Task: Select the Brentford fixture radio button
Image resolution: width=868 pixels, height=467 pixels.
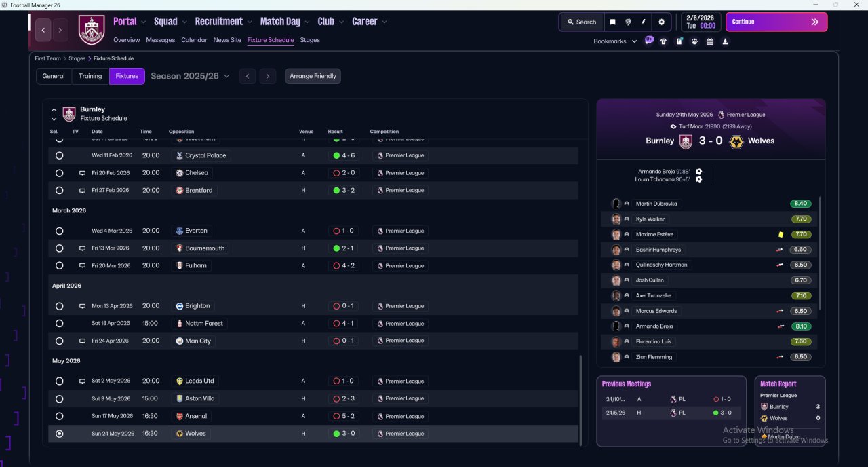Action: 60,191
